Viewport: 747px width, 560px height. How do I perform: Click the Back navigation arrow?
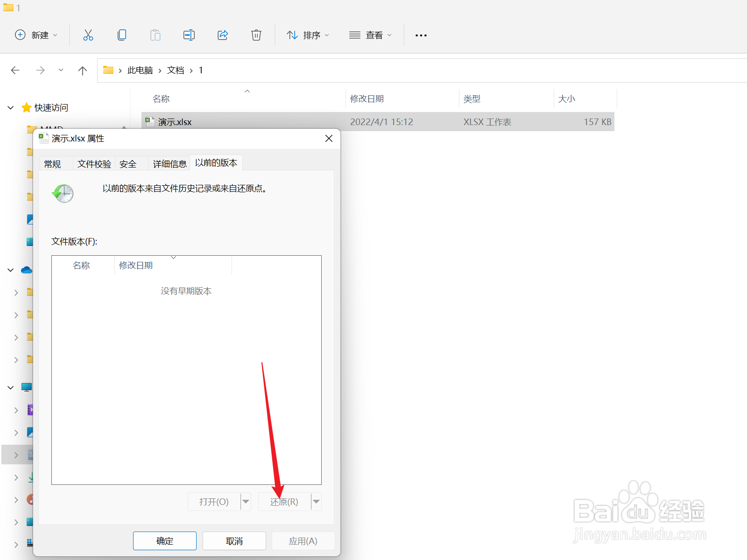(x=15, y=70)
